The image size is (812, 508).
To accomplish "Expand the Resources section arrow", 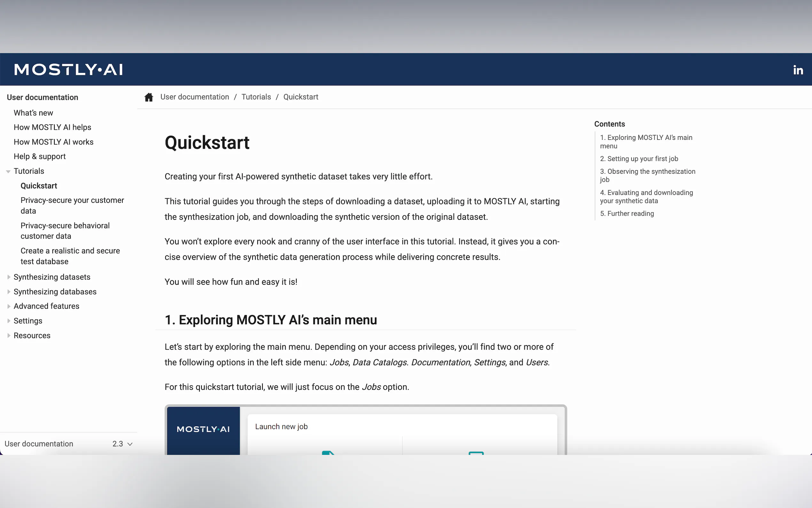I will (9, 336).
